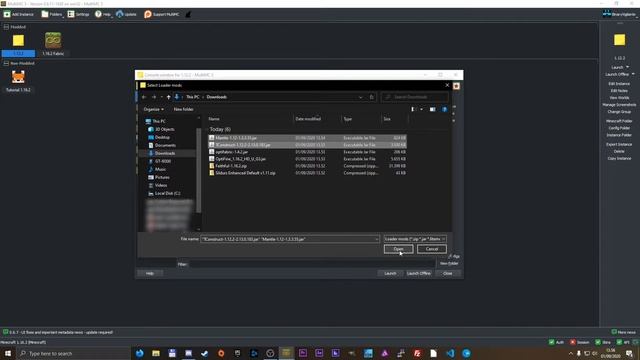The image size is (640, 360).
Task: Click New folder in the dialog toolbar
Action: click(183, 109)
